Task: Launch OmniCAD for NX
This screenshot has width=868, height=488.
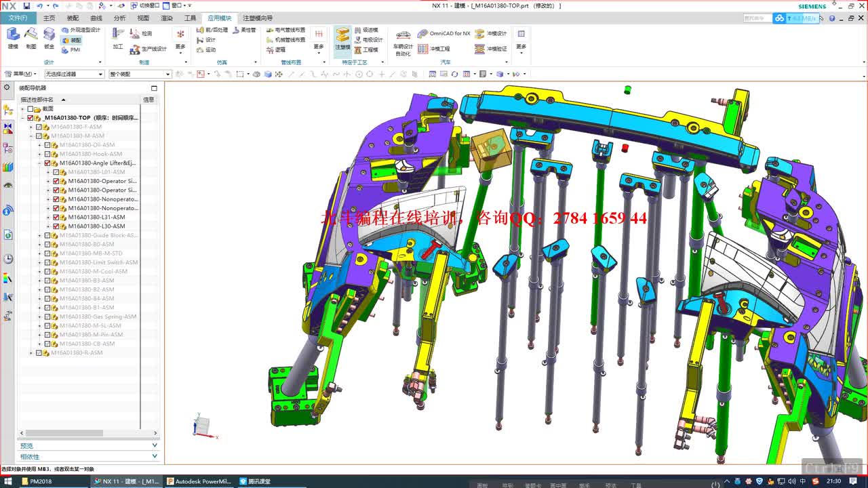Action: point(444,33)
